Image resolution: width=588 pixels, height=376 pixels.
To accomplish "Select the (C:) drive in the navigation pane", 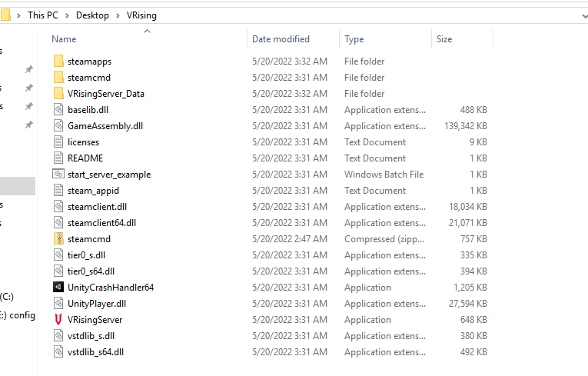I will [x=7, y=297].
